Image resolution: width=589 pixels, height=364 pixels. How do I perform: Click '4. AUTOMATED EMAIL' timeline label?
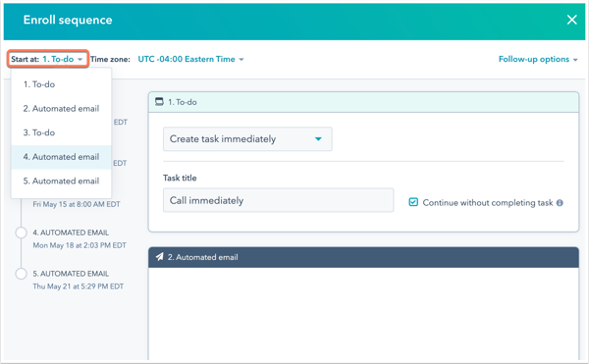(x=71, y=233)
